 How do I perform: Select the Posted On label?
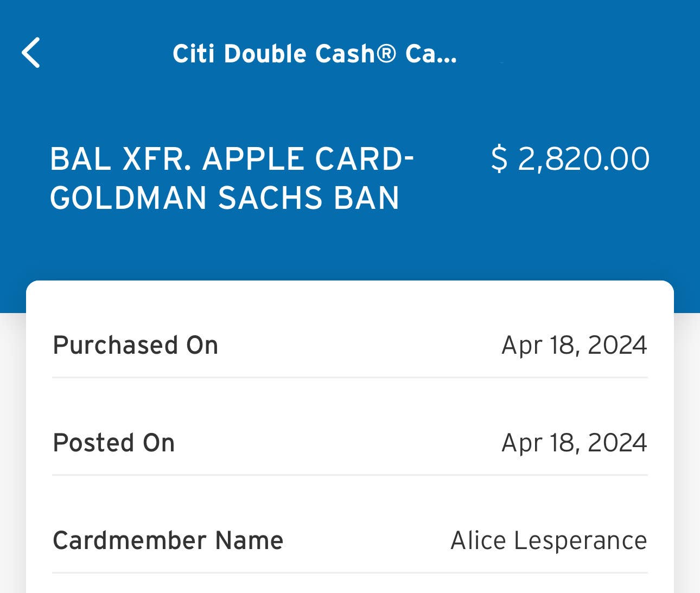114,443
